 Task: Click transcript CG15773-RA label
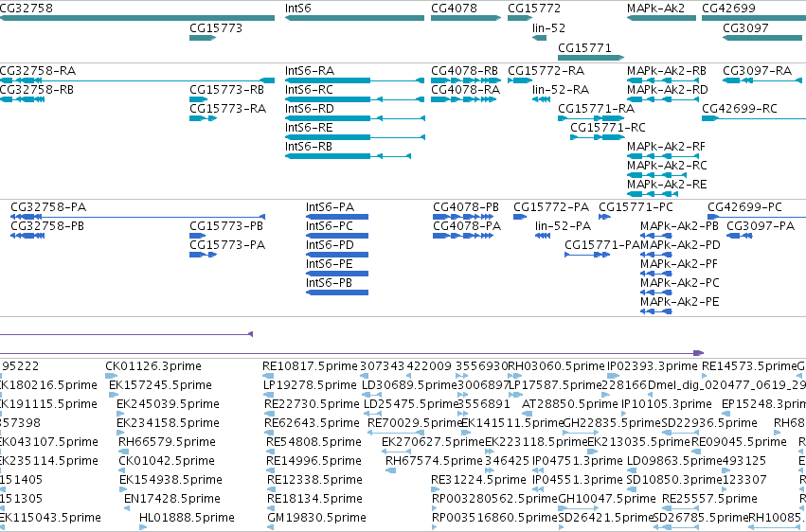tap(227, 108)
